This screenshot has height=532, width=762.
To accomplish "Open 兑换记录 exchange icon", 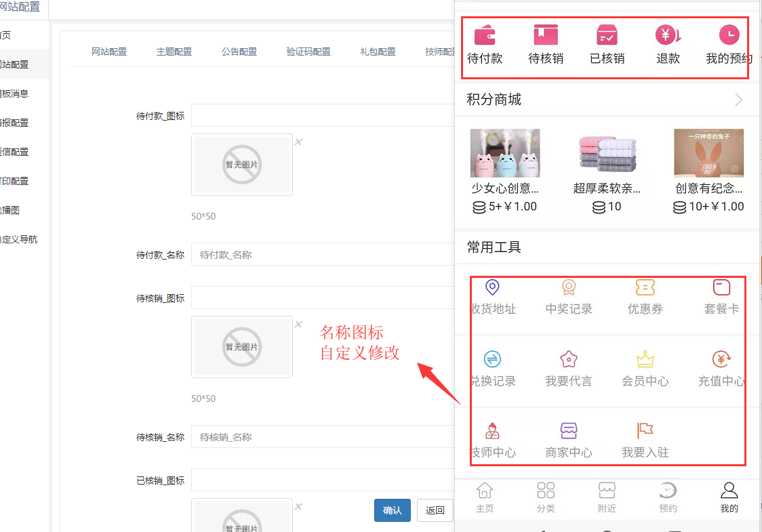I will click(x=492, y=359).
